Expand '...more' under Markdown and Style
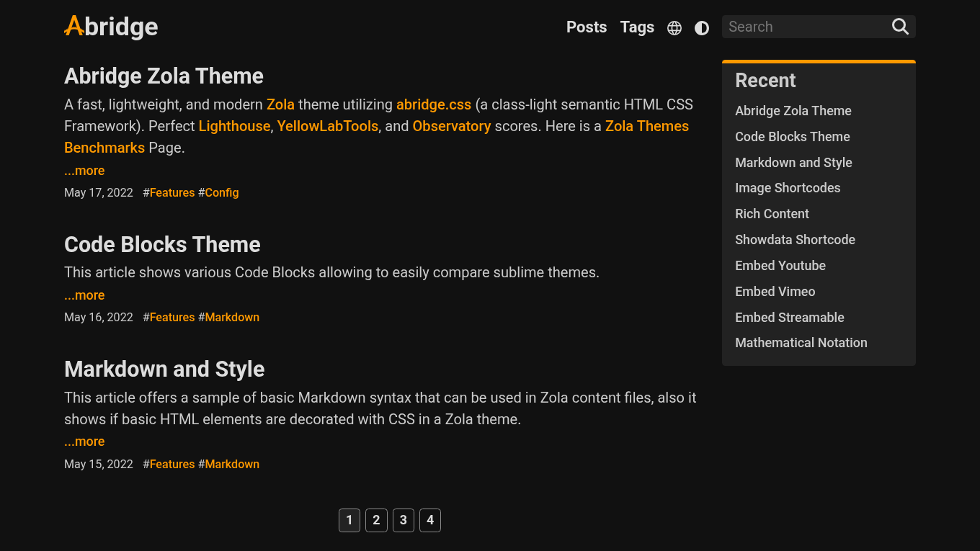 [84, 441]
